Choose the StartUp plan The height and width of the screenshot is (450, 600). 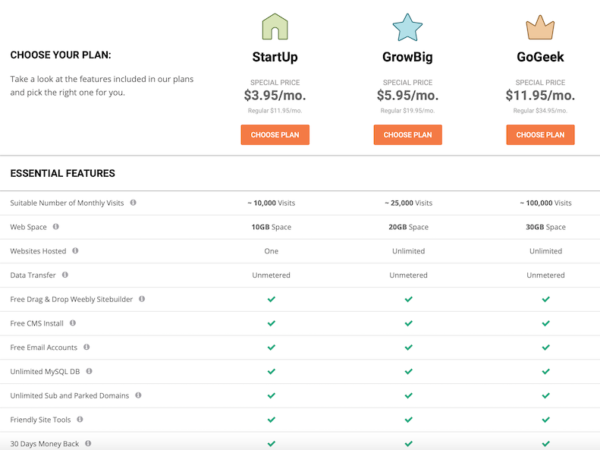[x=275, y=134]
